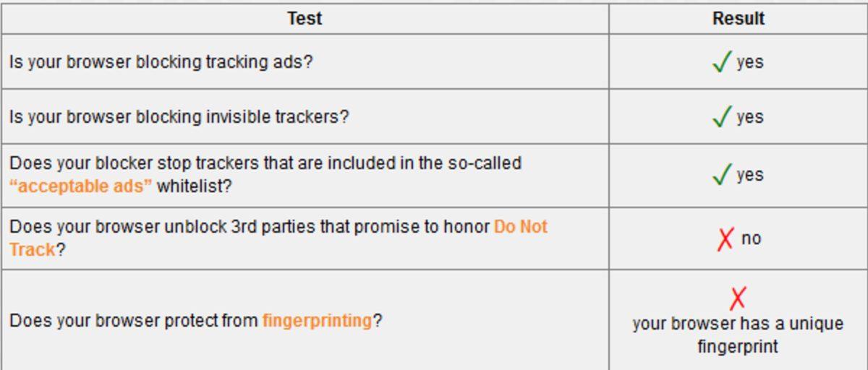Click the 'yes' result for tracking ads
Image resolution: width=868 pixels, height=370 pixels.
click(750, 62)
